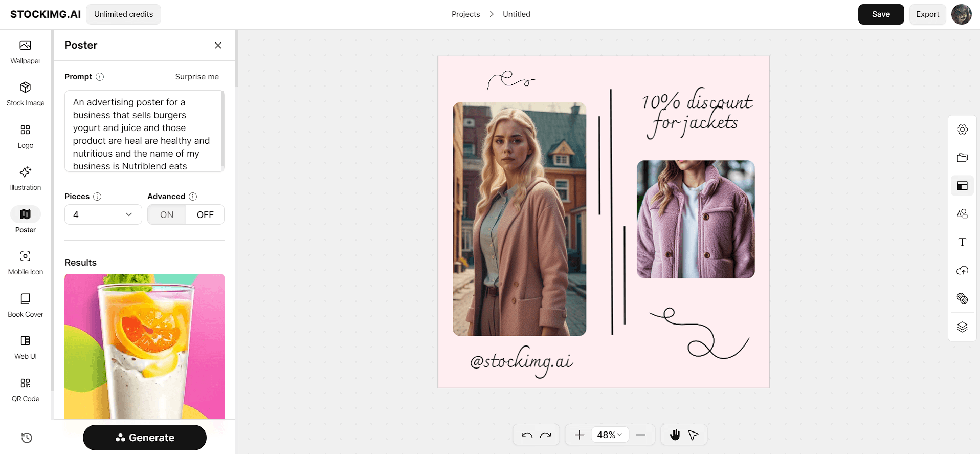
Task: Click the Generate button
Action: click(x=145, y=438)
